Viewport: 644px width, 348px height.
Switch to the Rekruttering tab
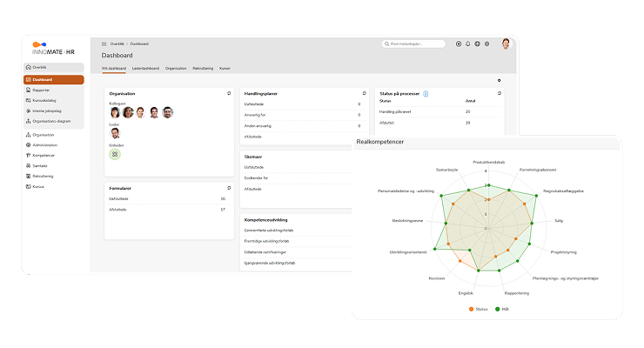click(x=202, y=67)
